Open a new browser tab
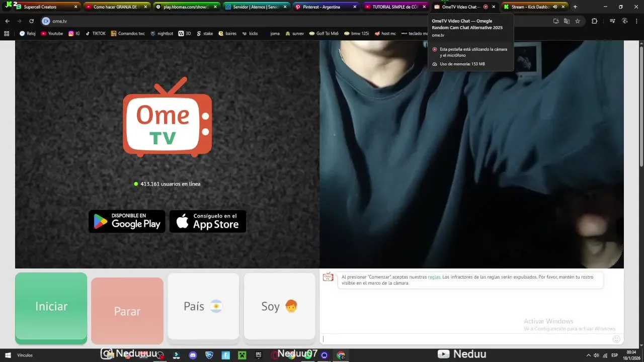 [x=575, y=7]
